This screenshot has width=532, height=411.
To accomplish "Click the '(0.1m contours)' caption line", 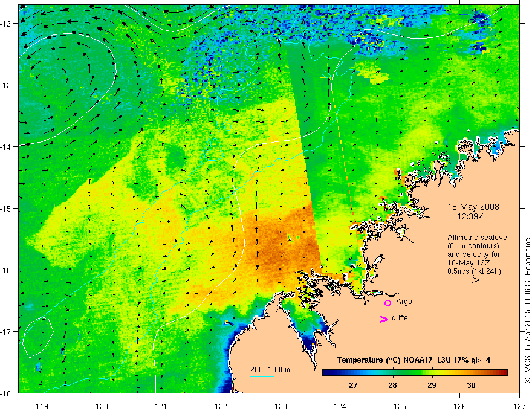I will point(473,246).
